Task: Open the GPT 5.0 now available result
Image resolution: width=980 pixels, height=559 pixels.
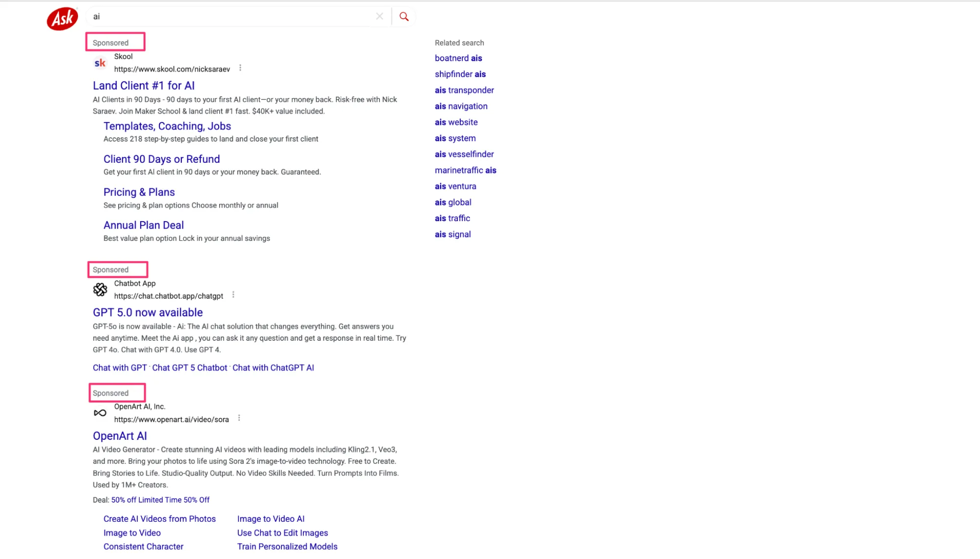Action: tap(148, 312)
